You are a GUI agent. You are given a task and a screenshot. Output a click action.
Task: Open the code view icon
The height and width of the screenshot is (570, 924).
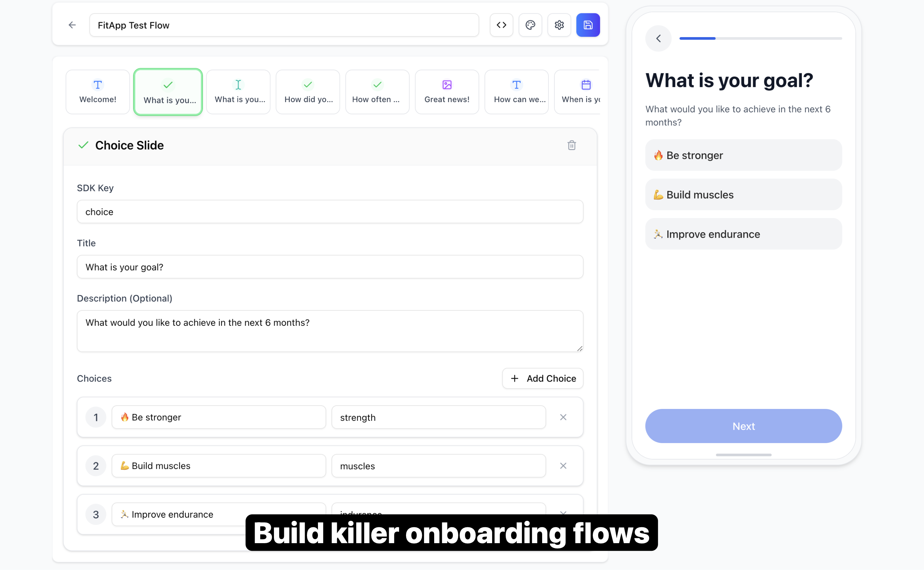(x=501, y=25)
